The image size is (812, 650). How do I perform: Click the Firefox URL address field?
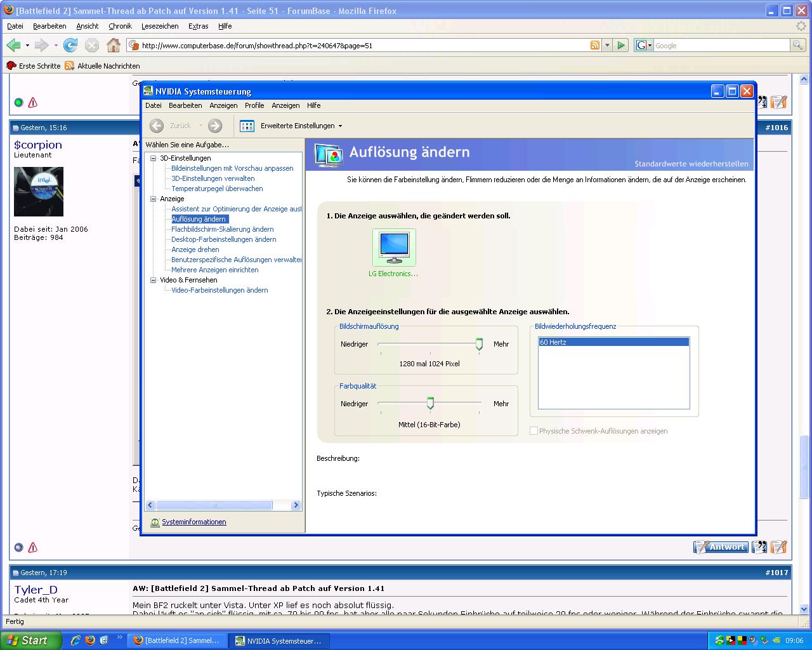pyautogui.click(x=365, y=45)
